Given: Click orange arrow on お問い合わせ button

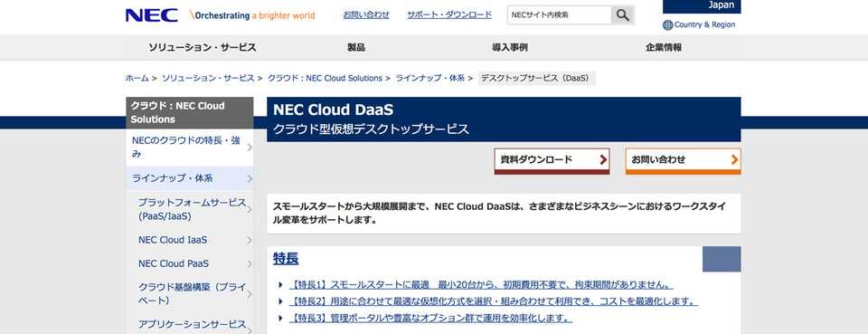Looking at the screenshot, I should 734,160.
